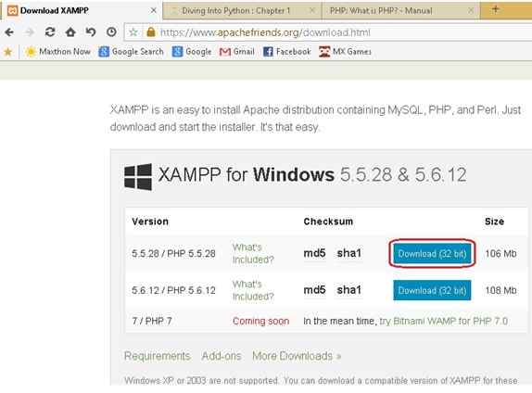Click the Size column header
The height and width of the screenshot is (393, 532).
[494, 222]
